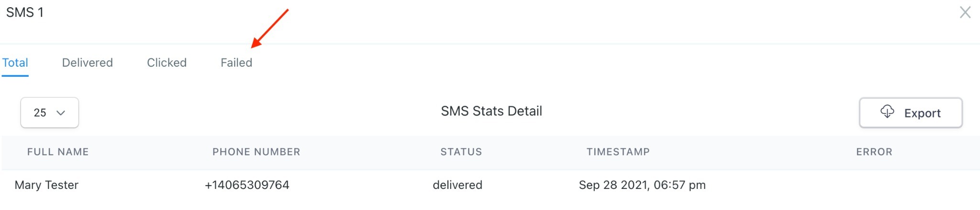
Task: Open the Clicked tab
Action: tap(167, 63)
